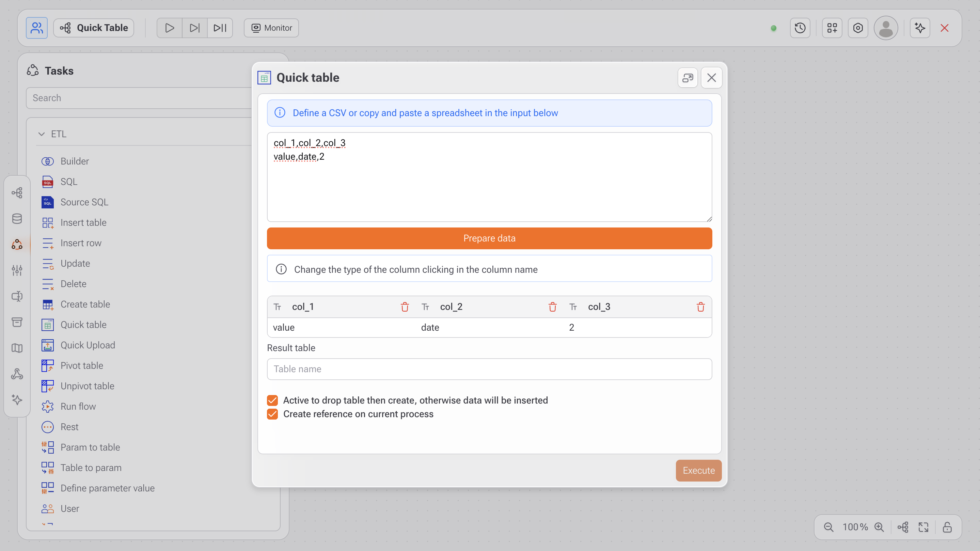Select Pivot table task
The height and width of the screenshot is (551, 980).
(81, 365)
